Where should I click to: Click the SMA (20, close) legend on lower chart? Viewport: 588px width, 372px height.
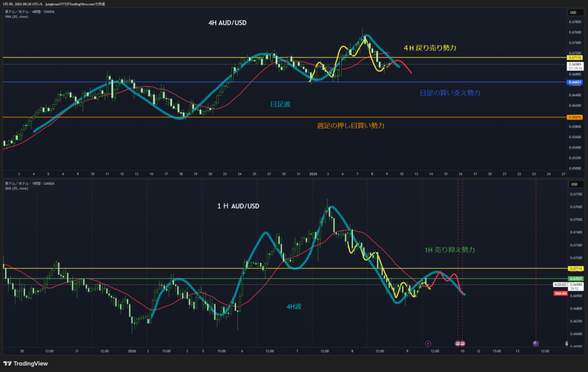(x=17, y=188)
